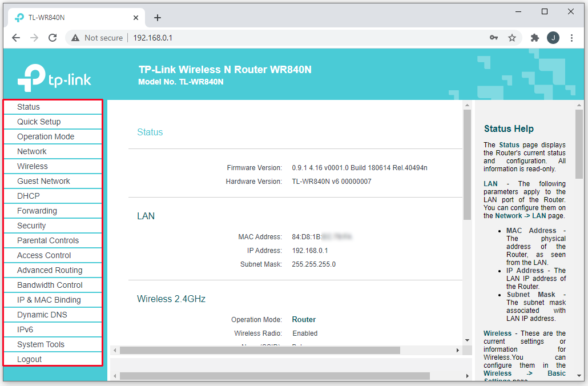Open a new browser tab
This screenshot has height=386, width=588.
(x=158, y=18)
